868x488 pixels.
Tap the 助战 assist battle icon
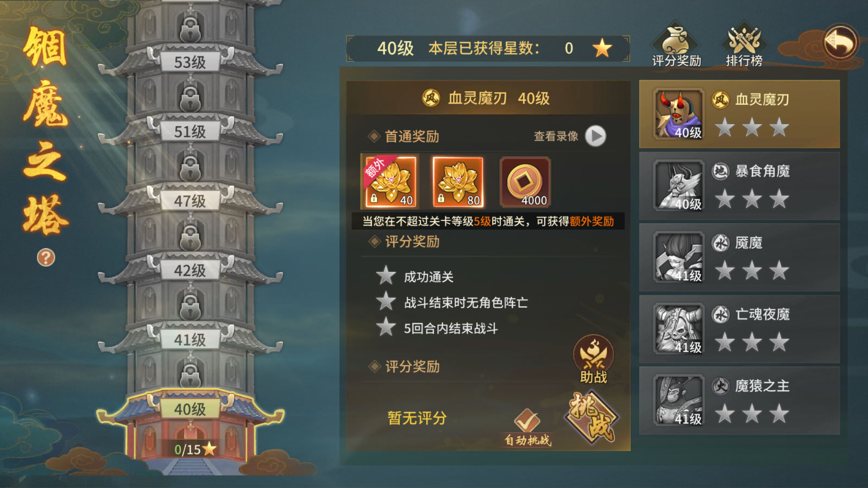click(593, 359)
